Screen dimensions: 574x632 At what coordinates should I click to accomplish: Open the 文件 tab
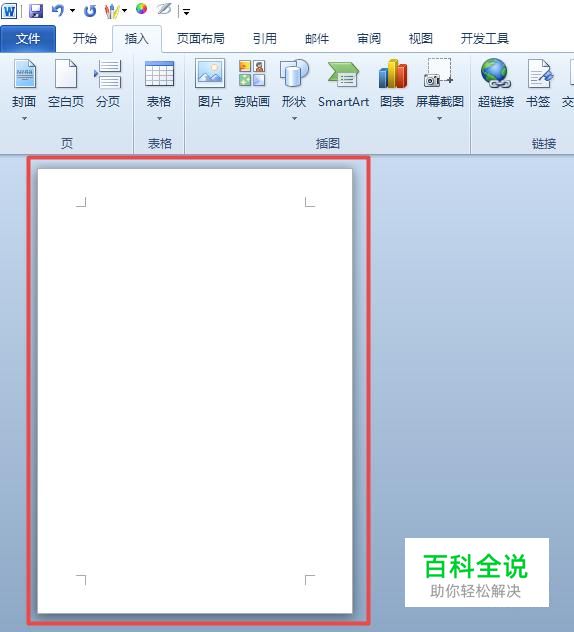[x=28, y=39]
